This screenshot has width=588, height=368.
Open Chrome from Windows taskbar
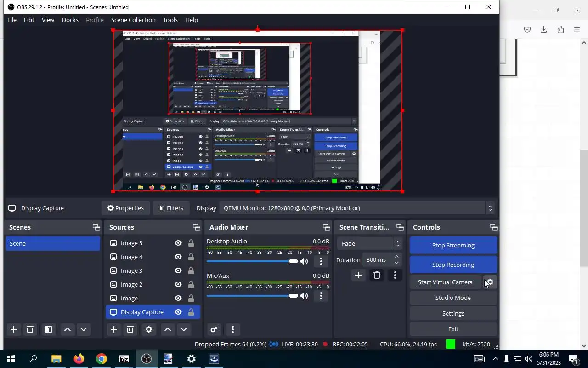[102, 359]
